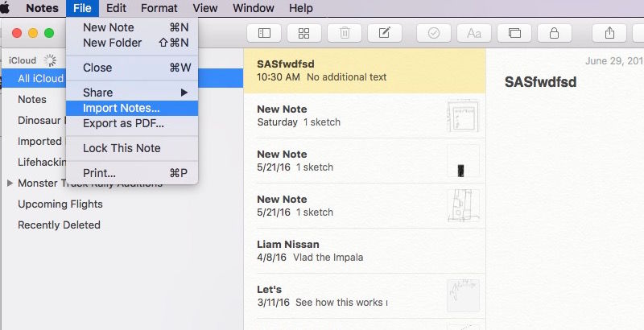Open the Recently Deleted folder

click(x=59, y=225)
